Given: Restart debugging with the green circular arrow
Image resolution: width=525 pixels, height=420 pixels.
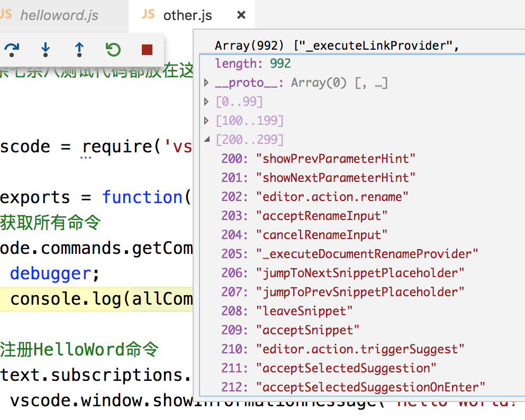Looking at the screenshot, I should [113, 50].
